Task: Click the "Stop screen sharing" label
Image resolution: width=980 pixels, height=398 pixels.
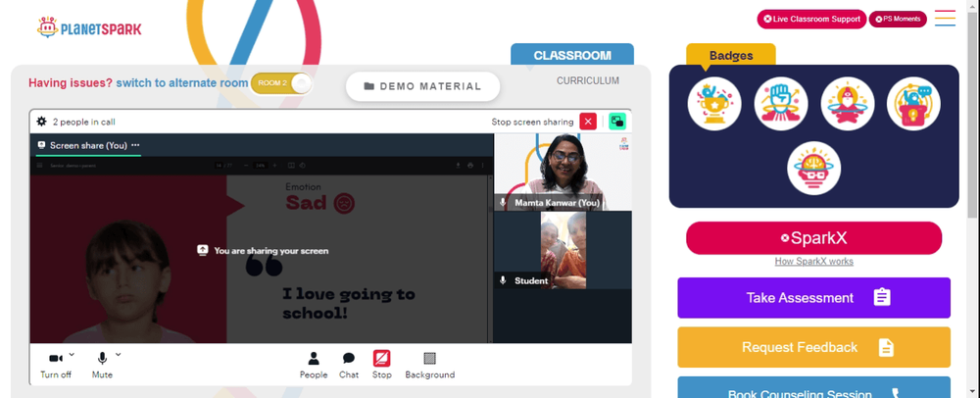Action: coord(532,122)
